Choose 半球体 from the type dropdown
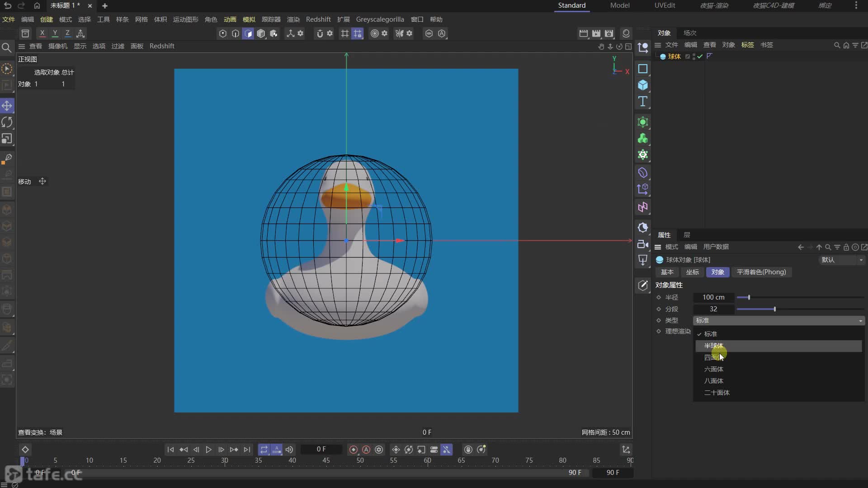Viewport: 868px width, 488px height. click(x=778, y=346)
